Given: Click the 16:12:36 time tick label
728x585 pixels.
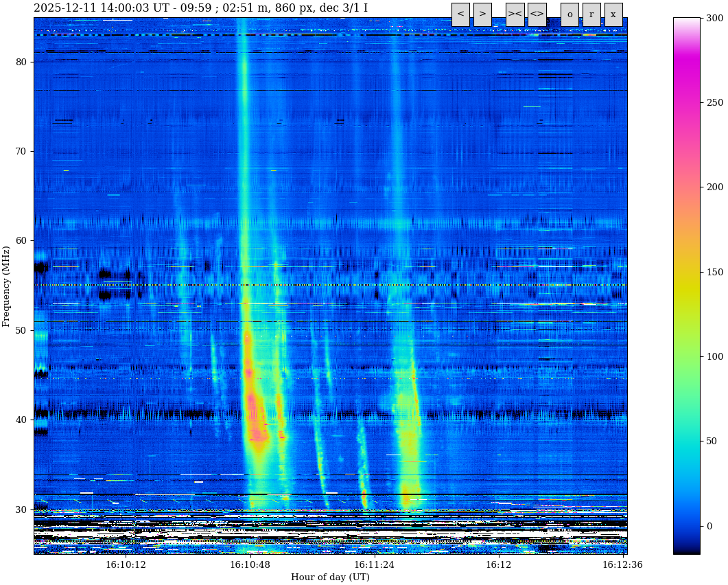Looking at the screenshot, I should click(x=622, y=565).
